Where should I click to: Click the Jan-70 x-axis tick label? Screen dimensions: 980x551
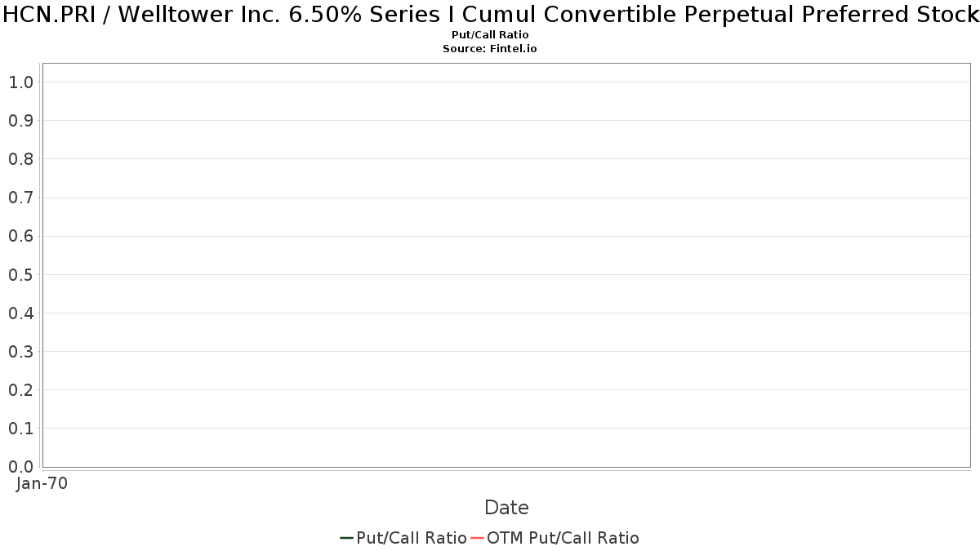pyautogui.click(x=42, y=483)
